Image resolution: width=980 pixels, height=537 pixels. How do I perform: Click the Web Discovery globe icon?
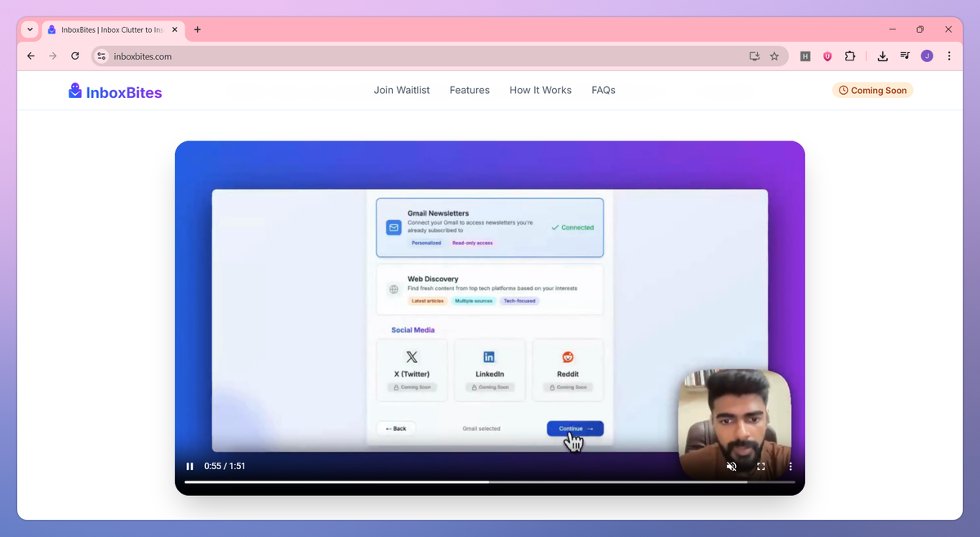click(394, 289)
